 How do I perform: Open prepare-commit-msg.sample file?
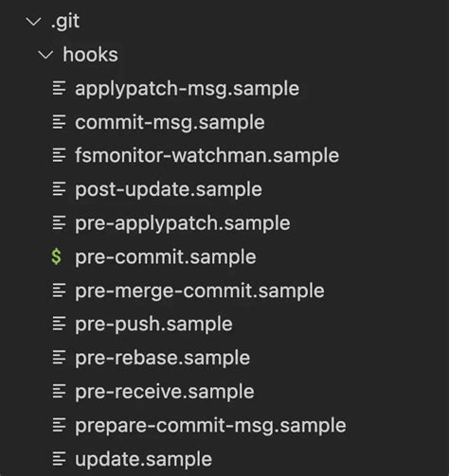[210, 426]
